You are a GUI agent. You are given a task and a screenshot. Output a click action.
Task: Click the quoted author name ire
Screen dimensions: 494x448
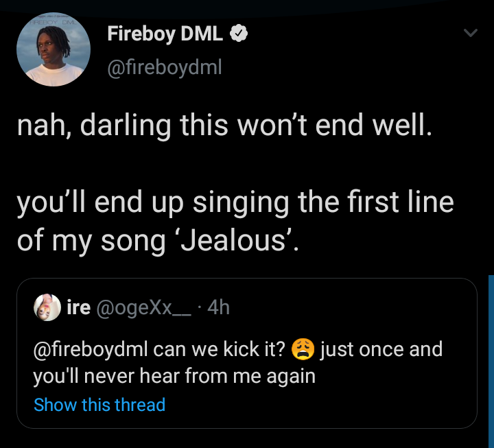(x=79, y=308)
